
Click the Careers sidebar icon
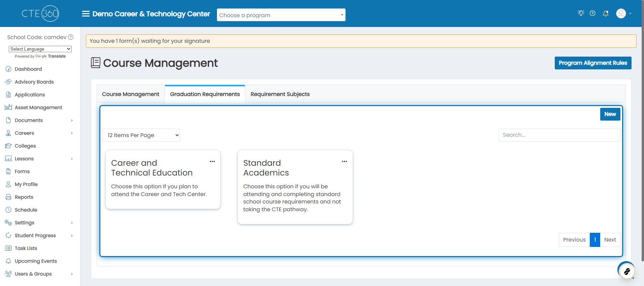click(8, 133)
